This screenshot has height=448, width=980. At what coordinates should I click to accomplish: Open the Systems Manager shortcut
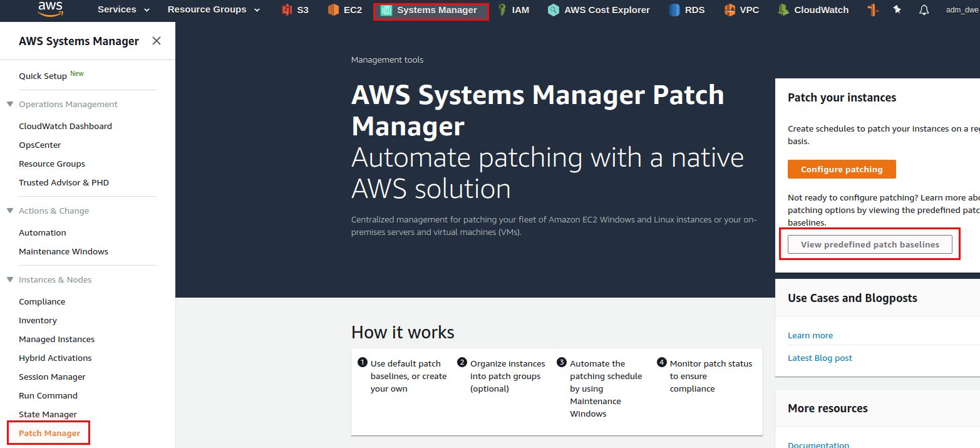(x=430, y=10)
